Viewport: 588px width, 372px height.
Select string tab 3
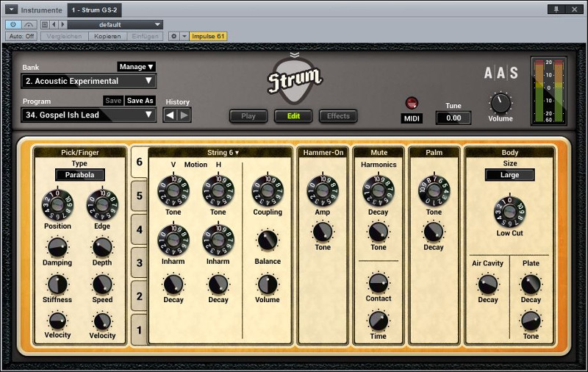(140, 262)
